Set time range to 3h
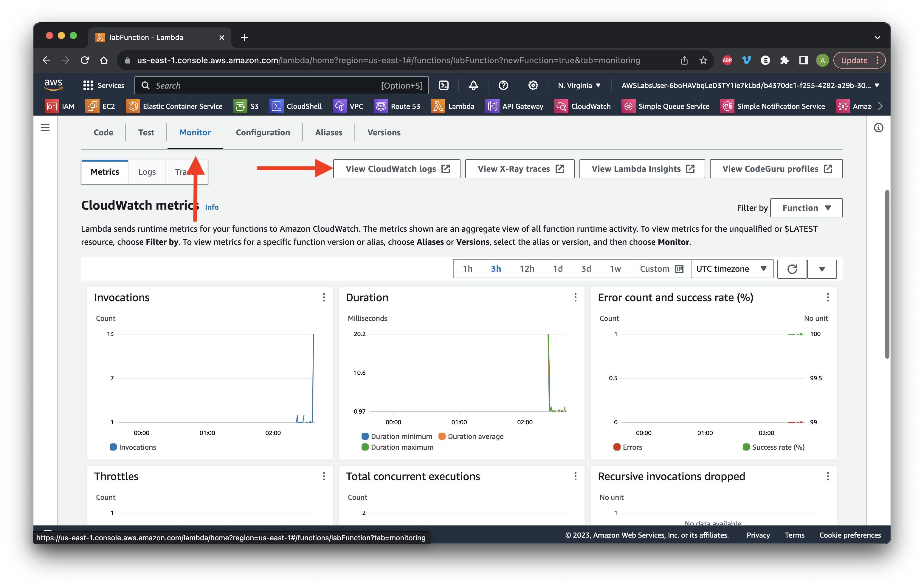 pyautogui.click(x=496, y=269)
